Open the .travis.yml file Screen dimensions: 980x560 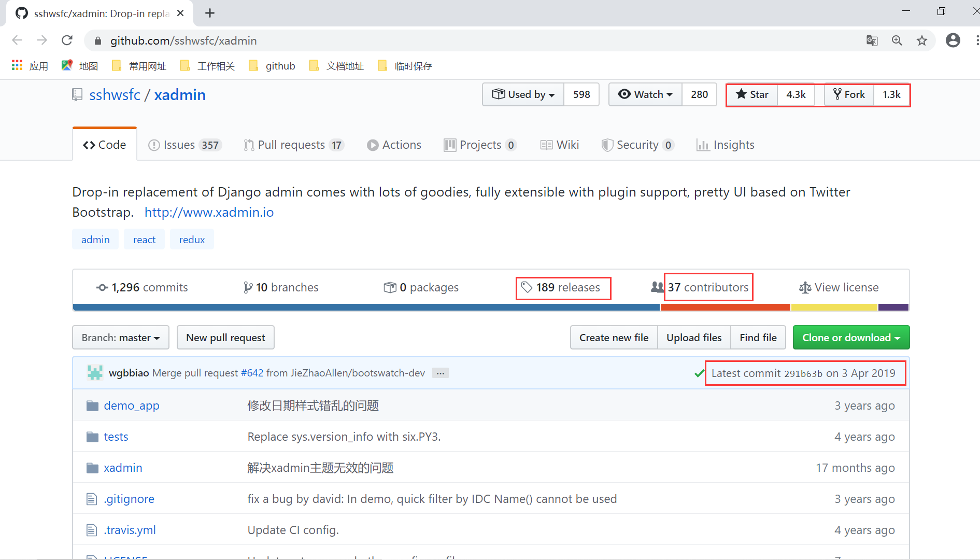[x=130, y=530]
